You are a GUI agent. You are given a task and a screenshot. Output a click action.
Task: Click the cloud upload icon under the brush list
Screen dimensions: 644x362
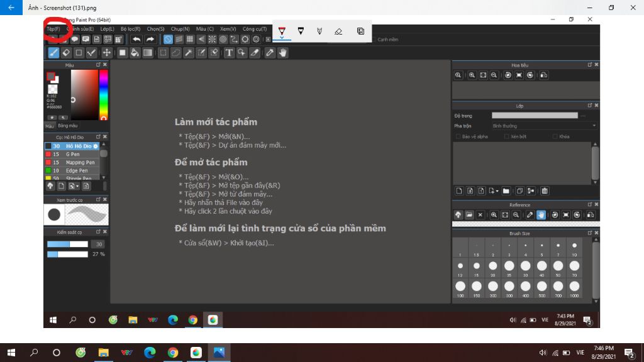(50, 186)
